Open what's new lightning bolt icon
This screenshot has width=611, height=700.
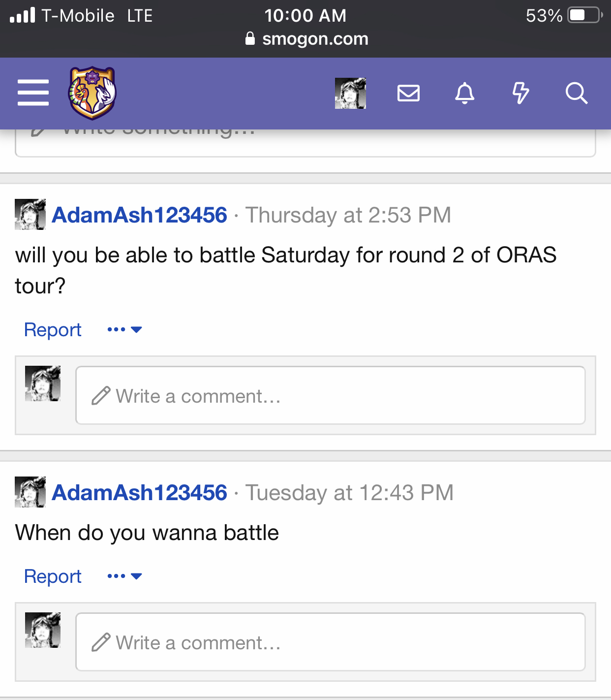(x=520, y=93)
